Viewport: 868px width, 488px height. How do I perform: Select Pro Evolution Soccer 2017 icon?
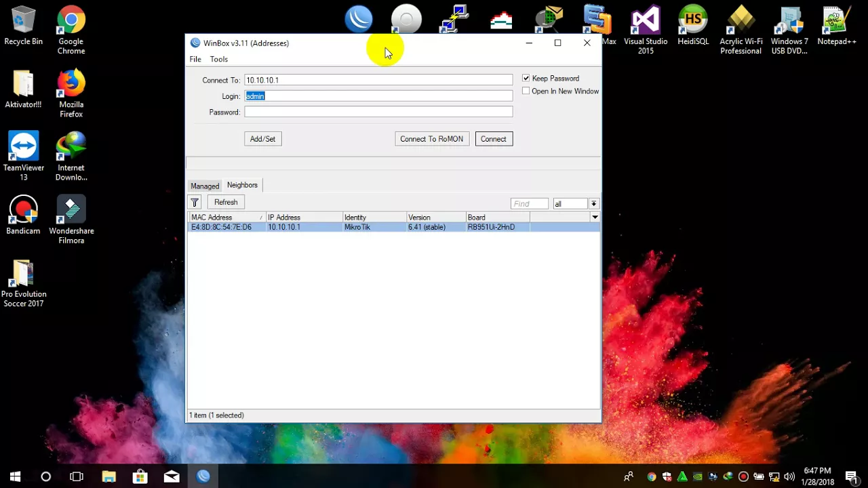[x=23, y=283]
